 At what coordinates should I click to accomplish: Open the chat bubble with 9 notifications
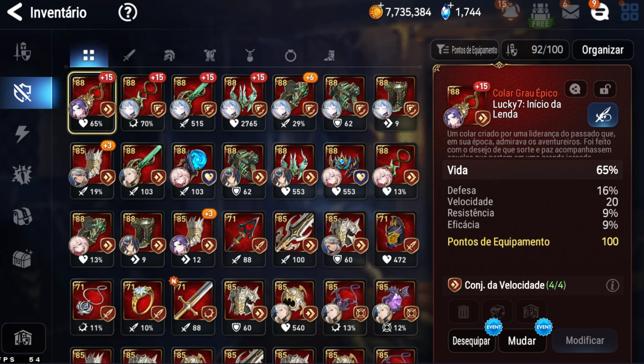click(599, 12)
